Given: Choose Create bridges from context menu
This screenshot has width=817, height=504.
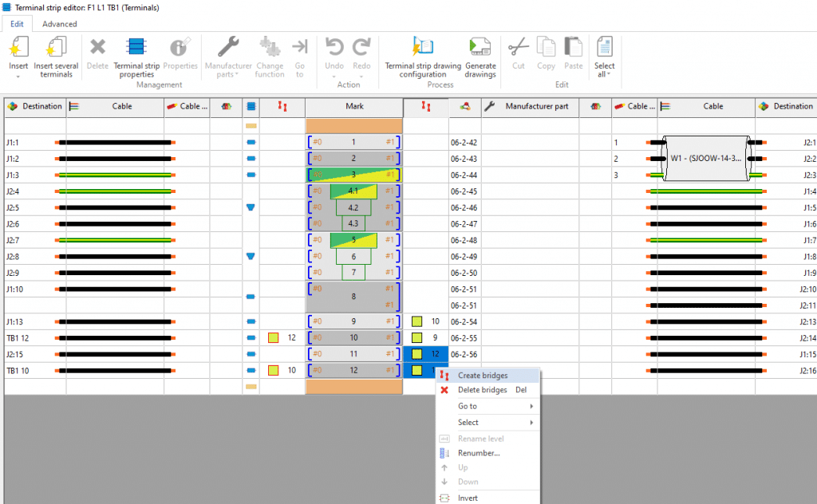Looking at the screenshot, I should [x=482, y=376].
